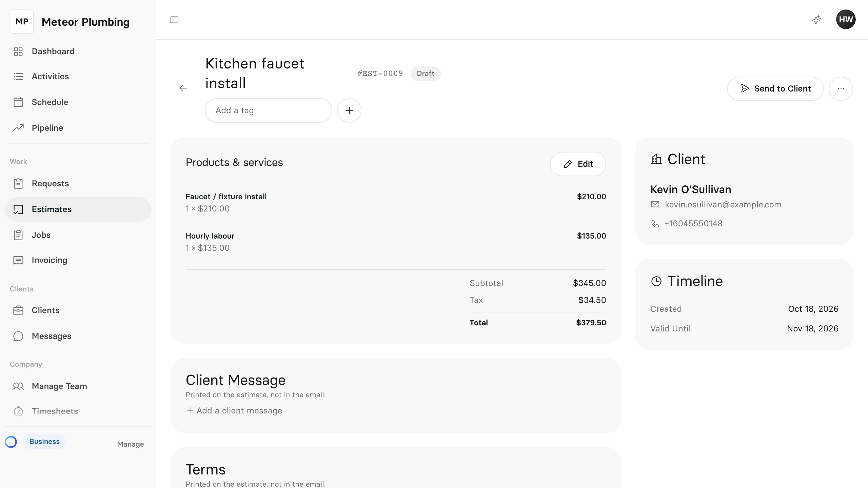This screenshot has height=488, width=868.
Task: Click Valid Until date Nov 18, 2026
Action: point(812,329)
